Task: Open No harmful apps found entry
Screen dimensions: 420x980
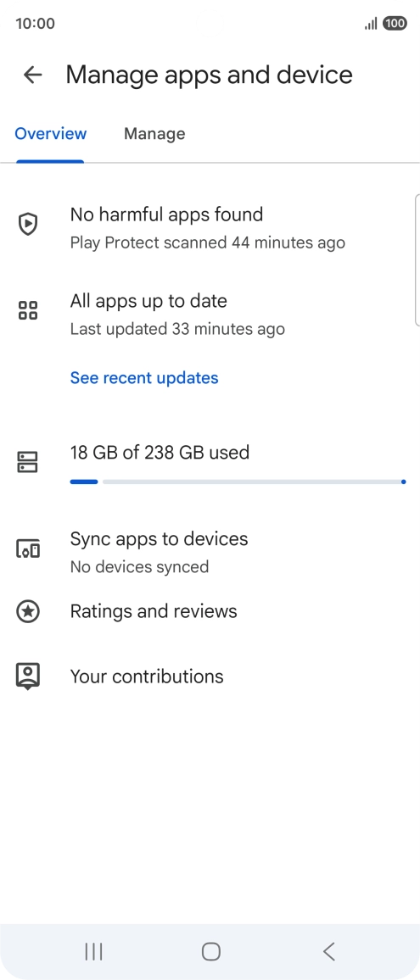Action: point(210,227)
